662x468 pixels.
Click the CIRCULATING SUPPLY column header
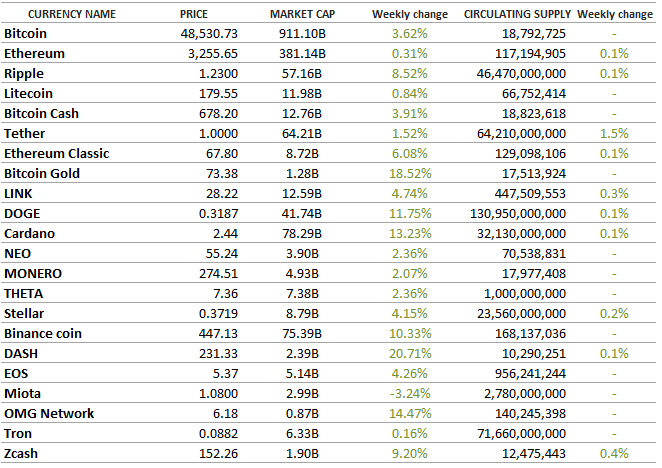click(x=517, y=14)
